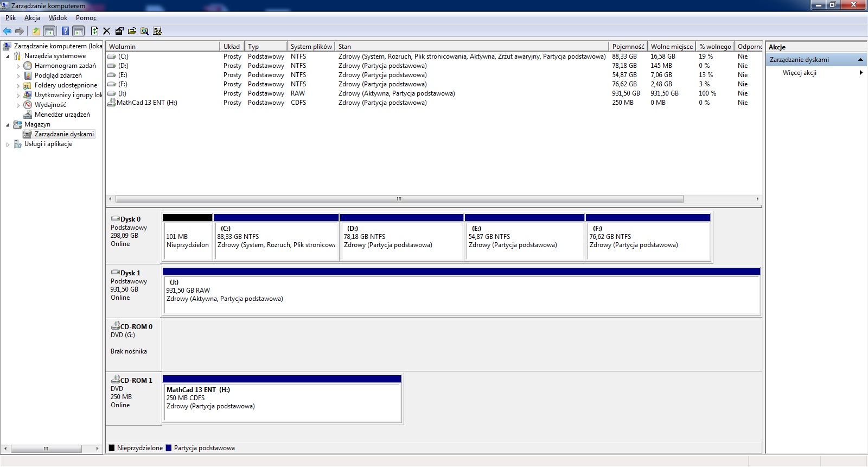Open the Pomoc menu
Image resolution: width=868 pixels, height=467 pixels.
tap(86, 18)
